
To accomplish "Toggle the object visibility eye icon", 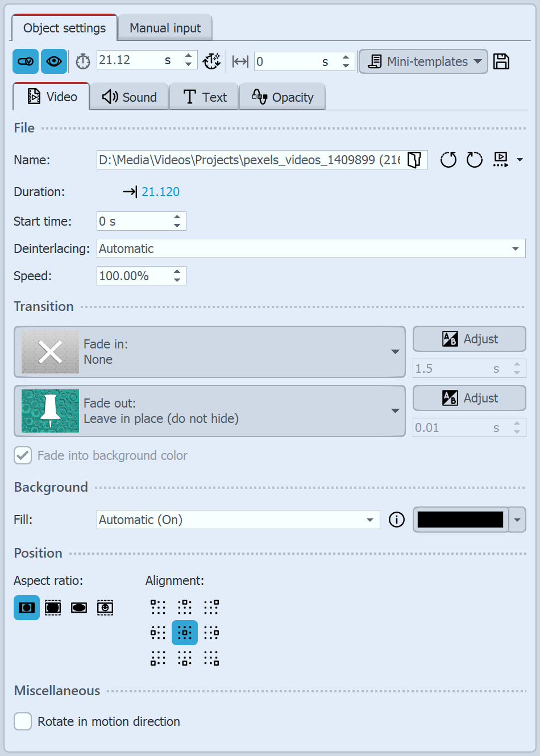I will point(53,61).
